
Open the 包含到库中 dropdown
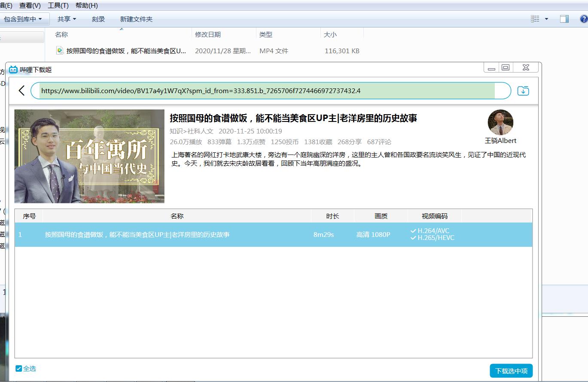click(23, 19)
